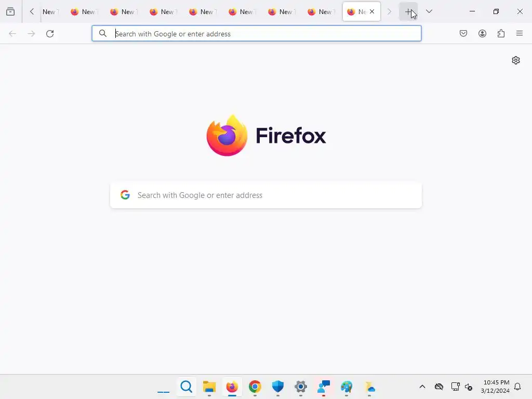
Task: Go back one page
Action: coord(12,34)
